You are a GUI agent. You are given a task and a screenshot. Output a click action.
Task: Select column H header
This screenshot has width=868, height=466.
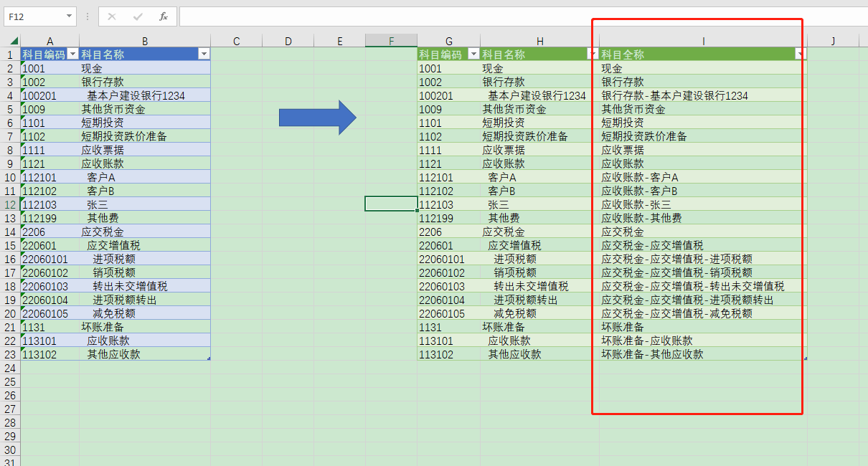539,42
